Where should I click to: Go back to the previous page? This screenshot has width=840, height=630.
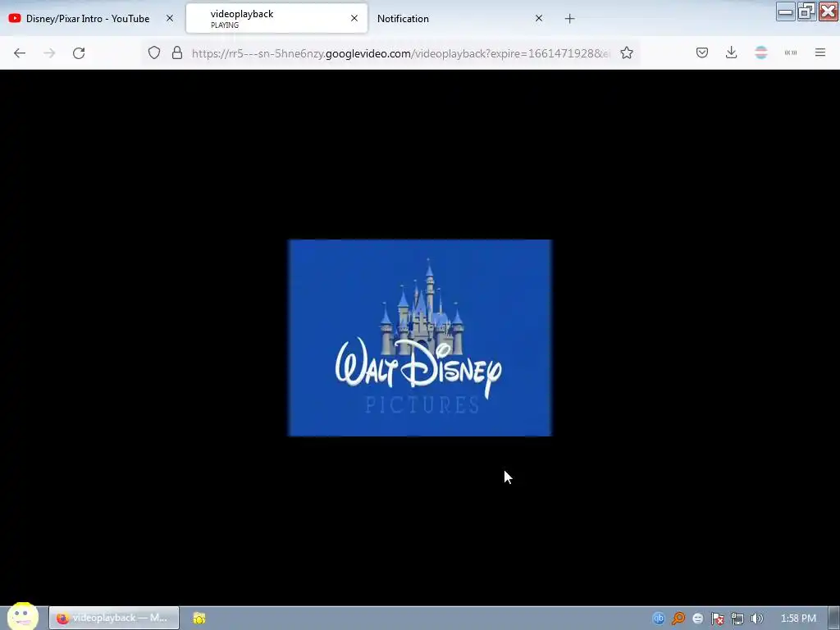pos(20,53)
